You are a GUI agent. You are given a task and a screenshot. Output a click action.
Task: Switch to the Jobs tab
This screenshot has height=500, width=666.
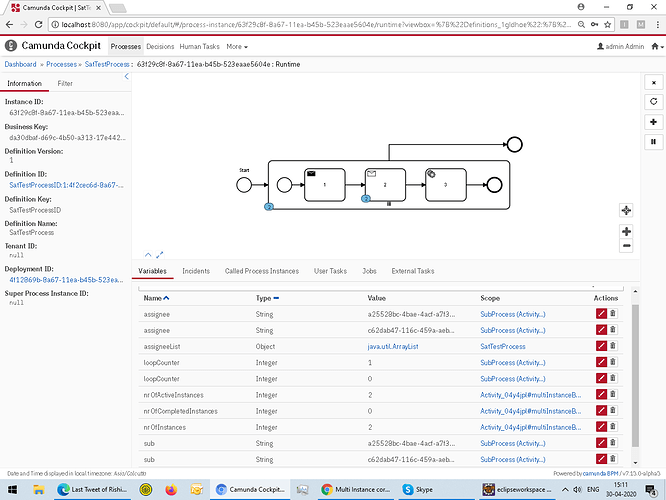[369, 271]
